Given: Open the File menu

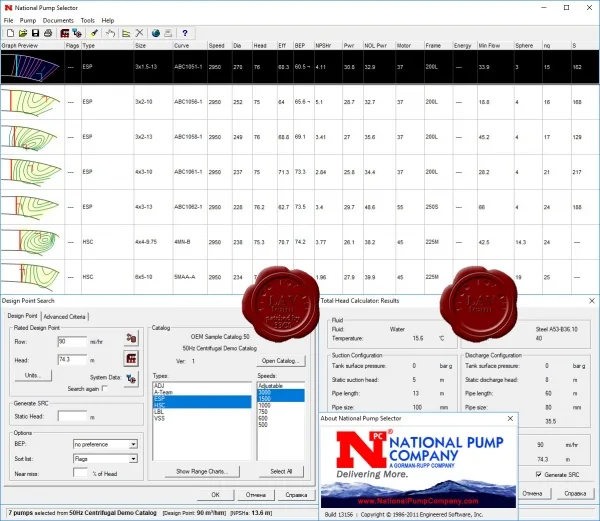Looking at the screenshot, I should coord(8,20).
